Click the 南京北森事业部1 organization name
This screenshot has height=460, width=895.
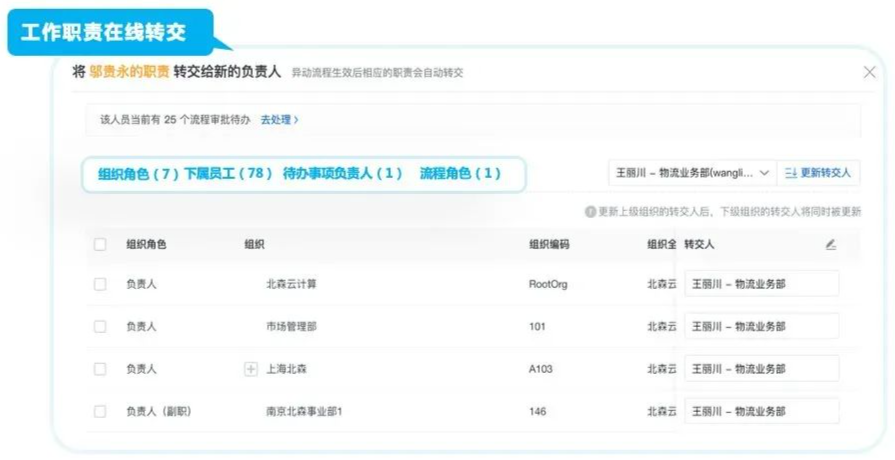[x=304, y=411]
